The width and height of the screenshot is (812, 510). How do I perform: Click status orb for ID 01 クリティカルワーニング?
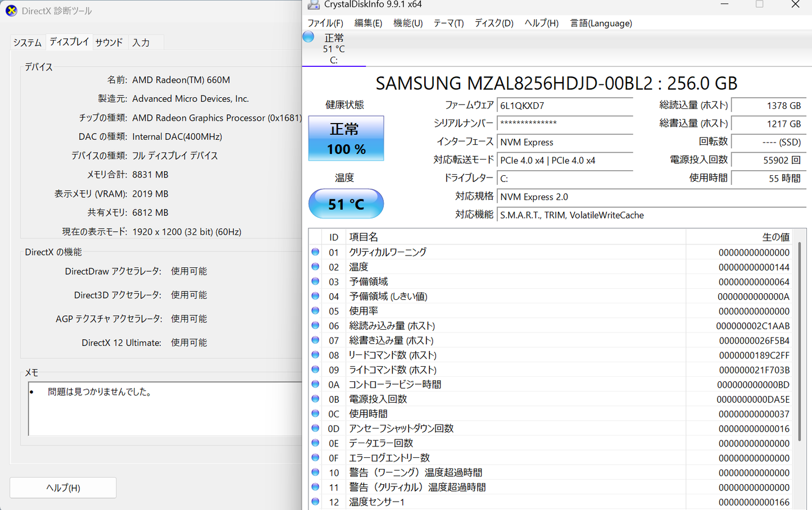tap(315, 252)
